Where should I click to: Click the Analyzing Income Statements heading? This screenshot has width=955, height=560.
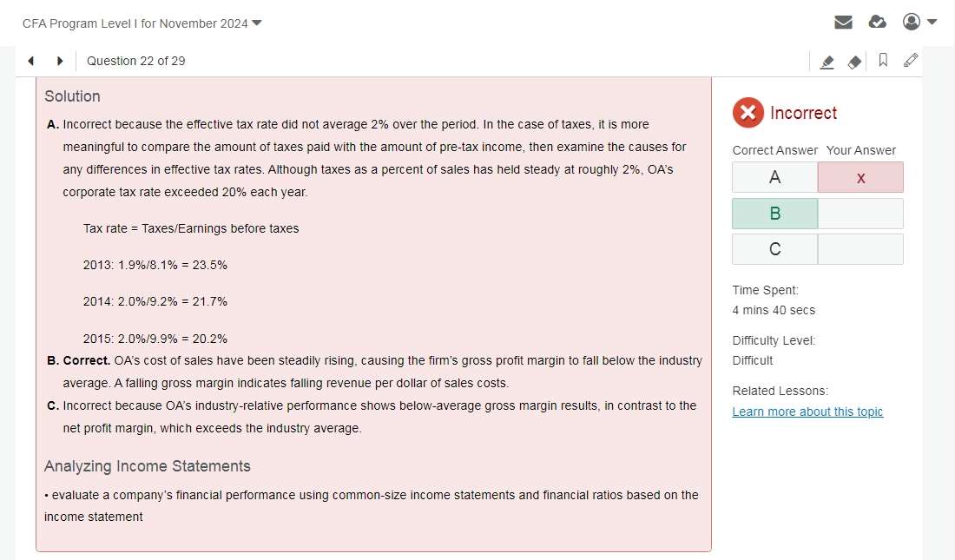tap(148, 466)
